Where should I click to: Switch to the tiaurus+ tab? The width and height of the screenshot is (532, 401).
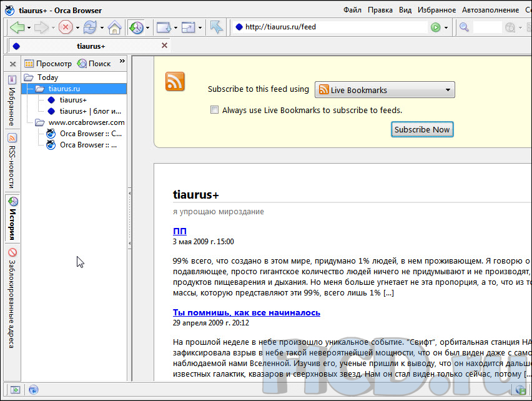pos(89,46)
